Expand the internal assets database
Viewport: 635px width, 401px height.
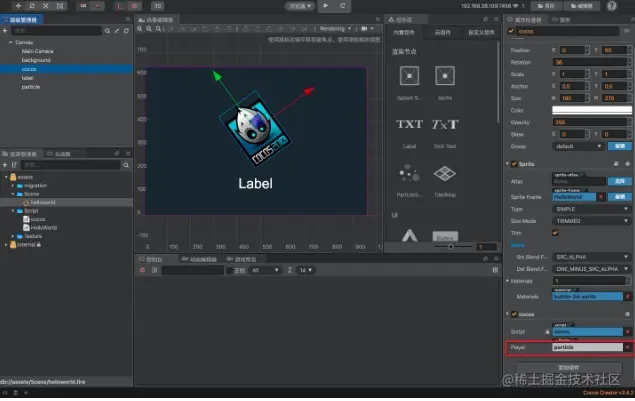[x=6, y=245]
